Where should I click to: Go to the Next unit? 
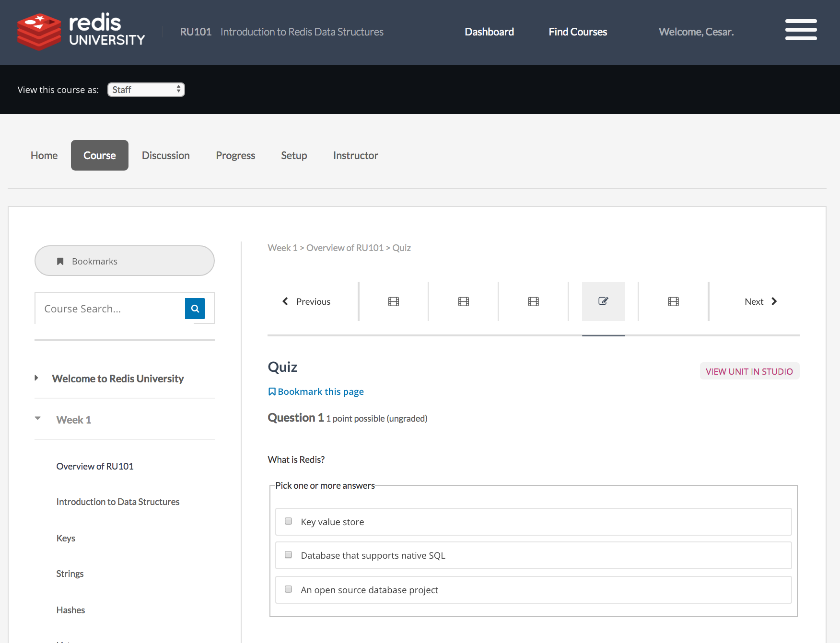[x=760, y=301]
